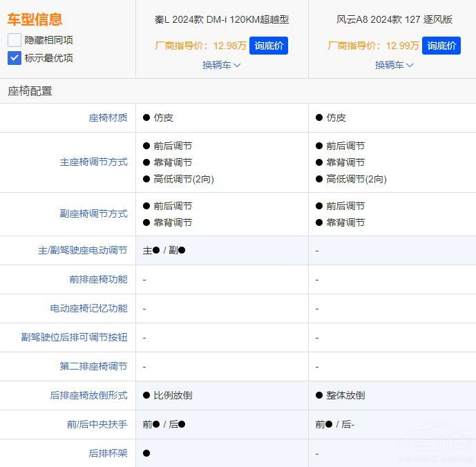Select the 副座椅调节方式 row label
476x467 pixels.
click(x=93, y=214)
